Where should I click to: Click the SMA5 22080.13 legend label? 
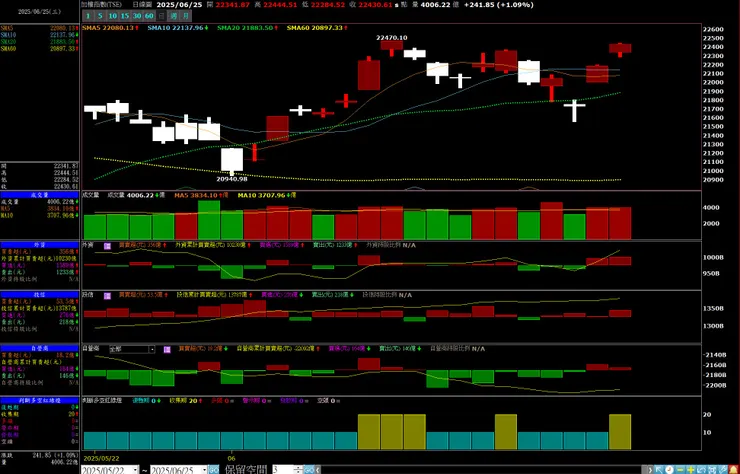tap(110, 28)
